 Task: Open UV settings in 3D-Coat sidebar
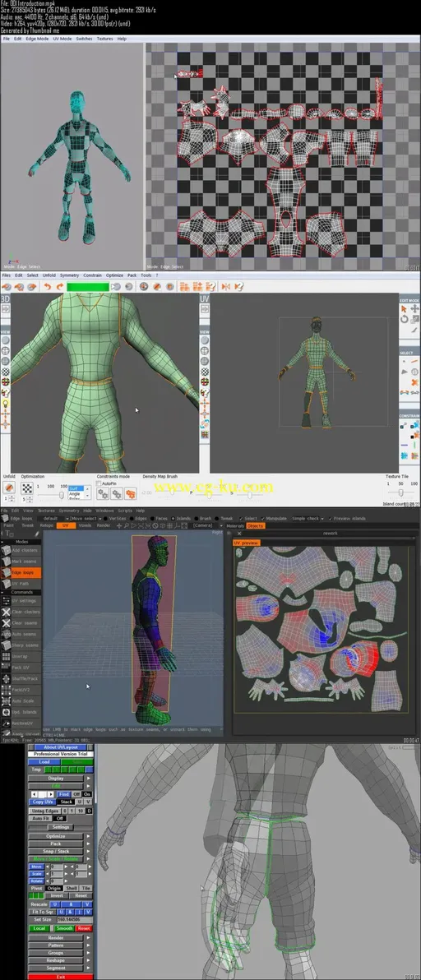[x=21, y=601]
